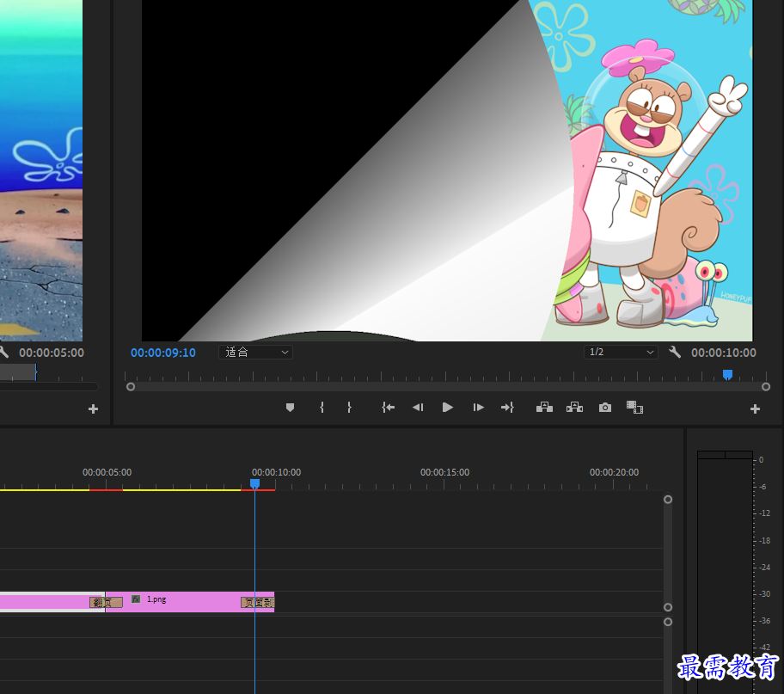Viewport: 784px width, 694px height.
Task: Play the sequence in the Program monitor
Action: (x=448, y=408)
